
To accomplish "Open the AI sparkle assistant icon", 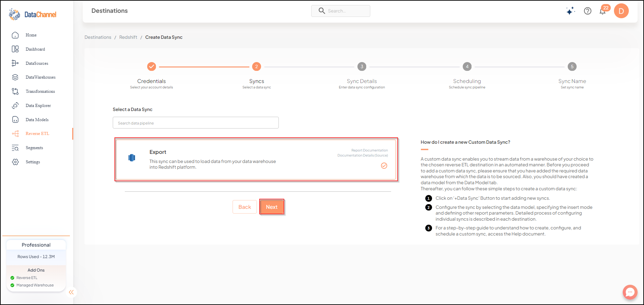I will pos(570,11).
